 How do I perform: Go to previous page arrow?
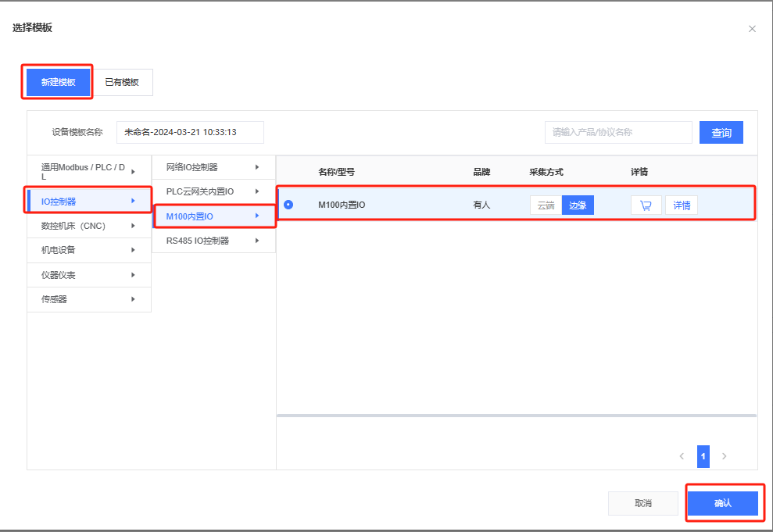(682, 456)
